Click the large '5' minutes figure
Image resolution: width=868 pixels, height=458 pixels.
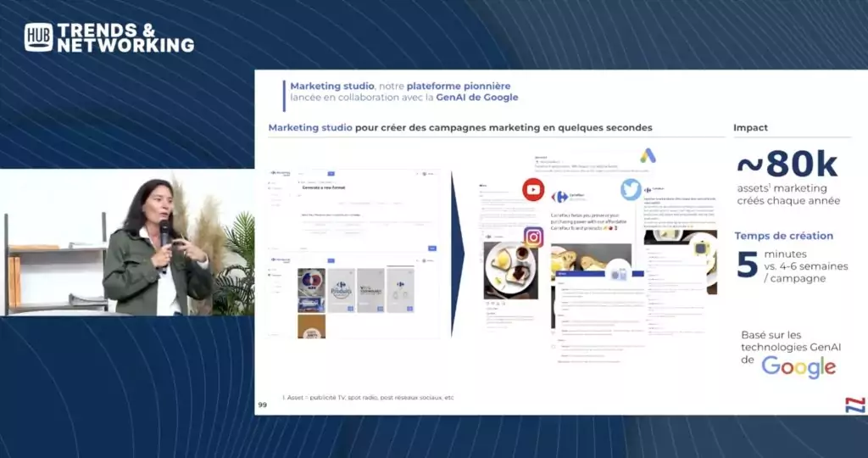click(x=748, y=264)
